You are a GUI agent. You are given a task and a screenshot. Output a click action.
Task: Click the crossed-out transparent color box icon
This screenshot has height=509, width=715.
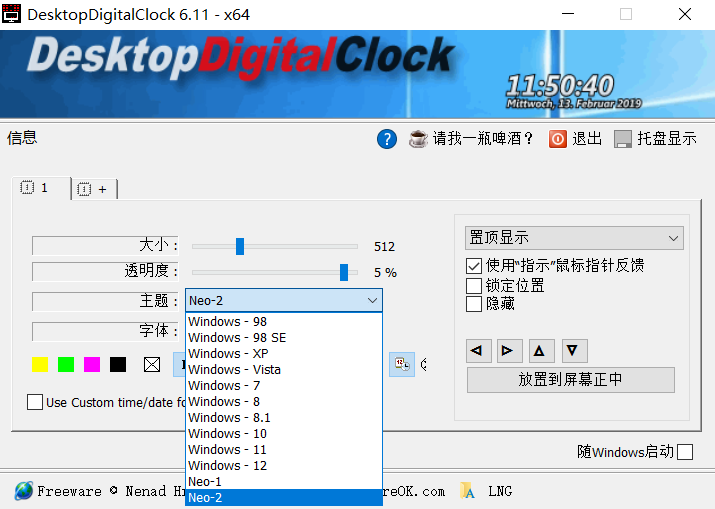tap(152, 364)
